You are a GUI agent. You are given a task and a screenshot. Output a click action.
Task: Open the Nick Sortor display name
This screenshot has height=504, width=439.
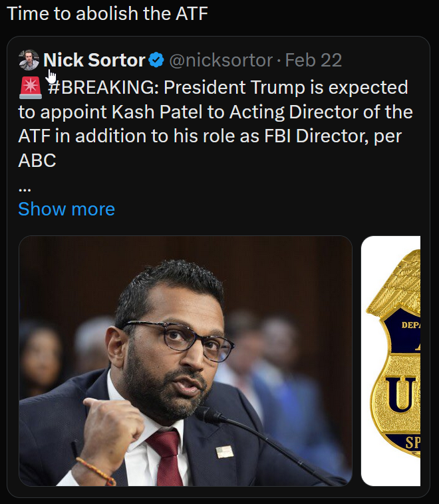[94, 61]
